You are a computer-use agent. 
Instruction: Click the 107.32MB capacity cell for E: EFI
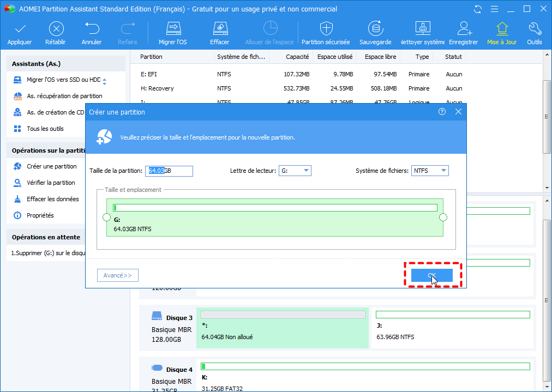296,74
